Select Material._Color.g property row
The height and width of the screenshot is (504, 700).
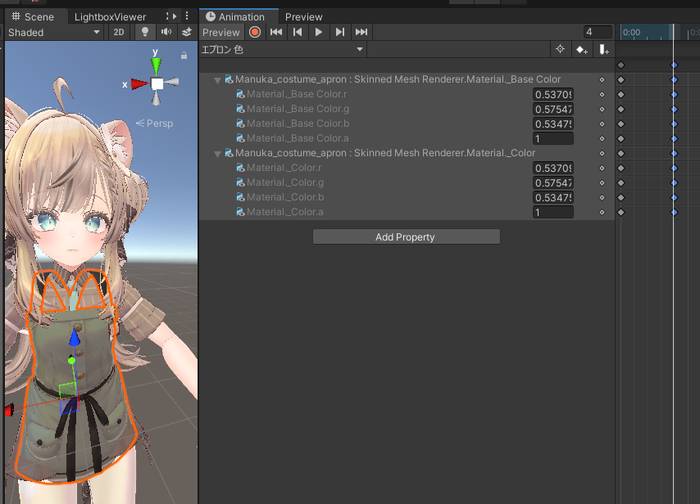coord(406,183)
